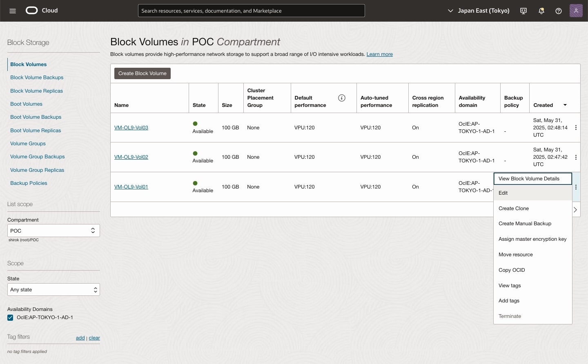Choose Move resource in the menu

(x=533, y=255)
